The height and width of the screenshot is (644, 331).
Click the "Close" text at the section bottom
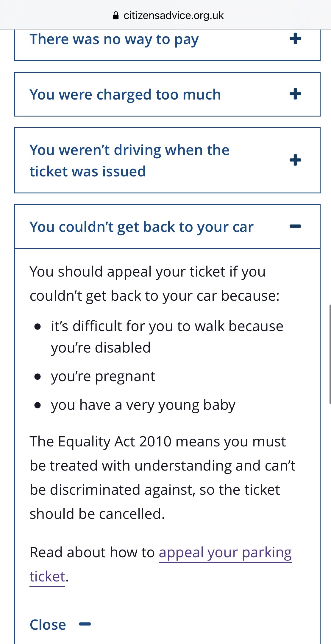[x=48, y=625]
